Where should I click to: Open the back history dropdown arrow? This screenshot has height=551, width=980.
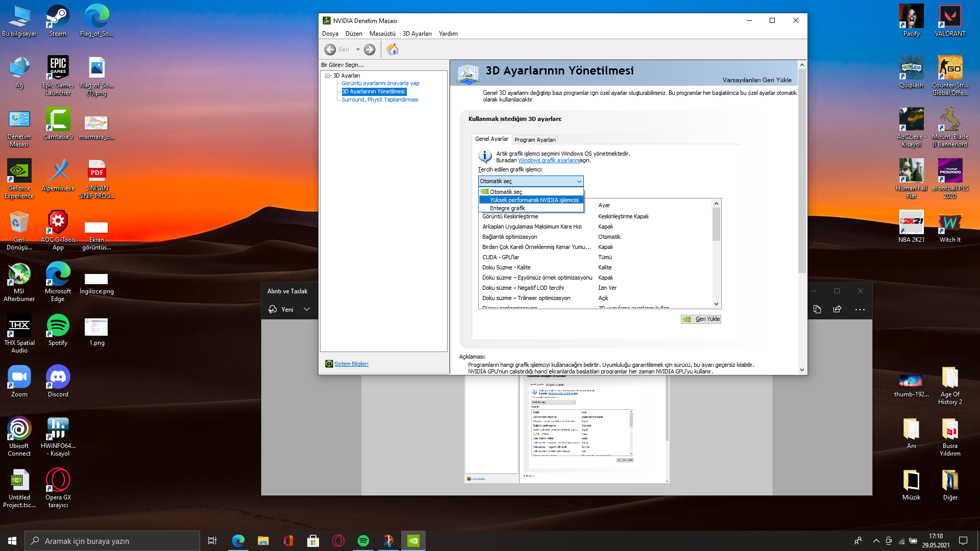pyautogui.click(x=358, y=49)
